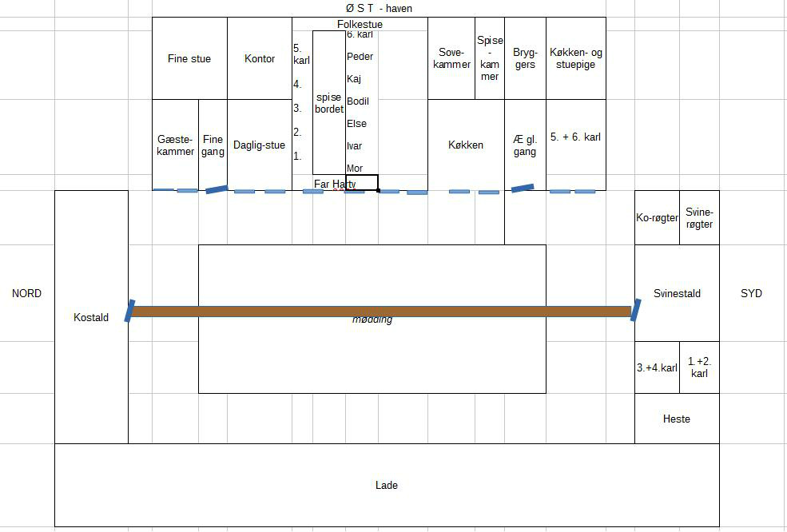Select the Bryg-gers cell
787x532 pixels.
[525, 59]
